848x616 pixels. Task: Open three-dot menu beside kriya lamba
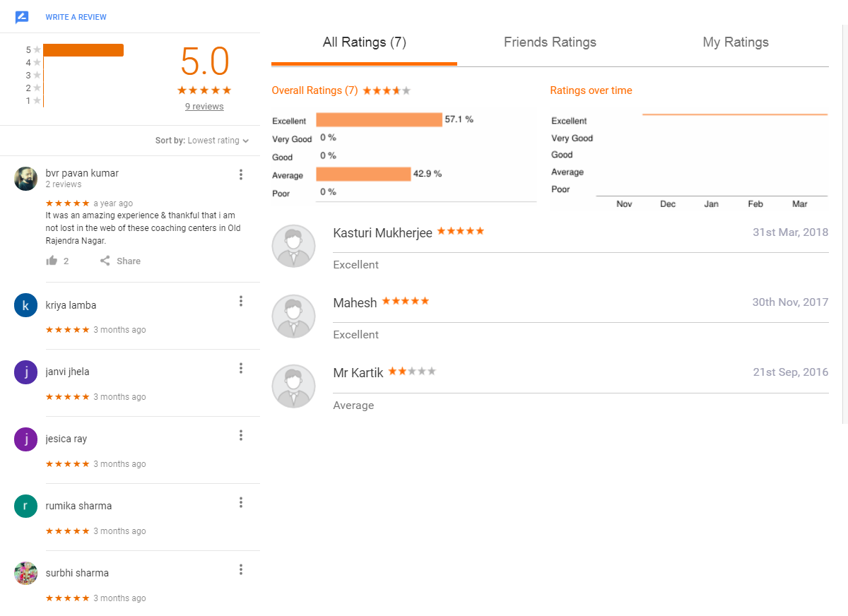click(241, 301)
